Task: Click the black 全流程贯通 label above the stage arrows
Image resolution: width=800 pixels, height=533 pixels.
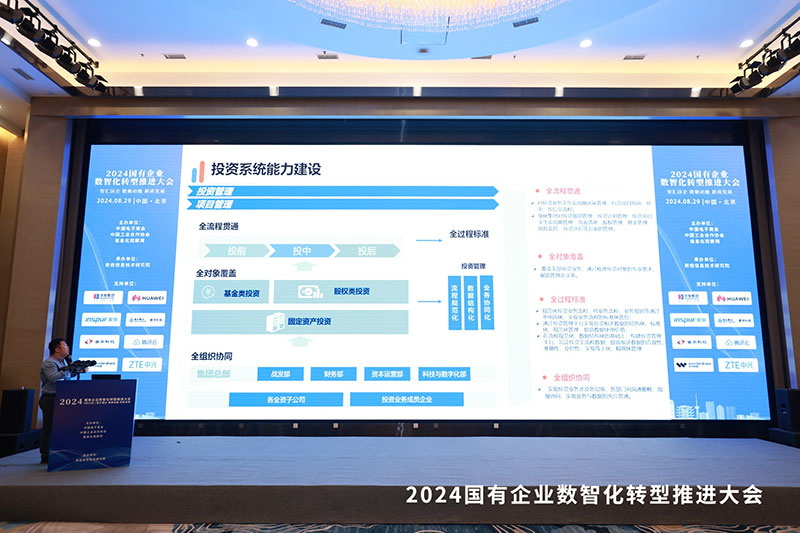Action: 218,226
